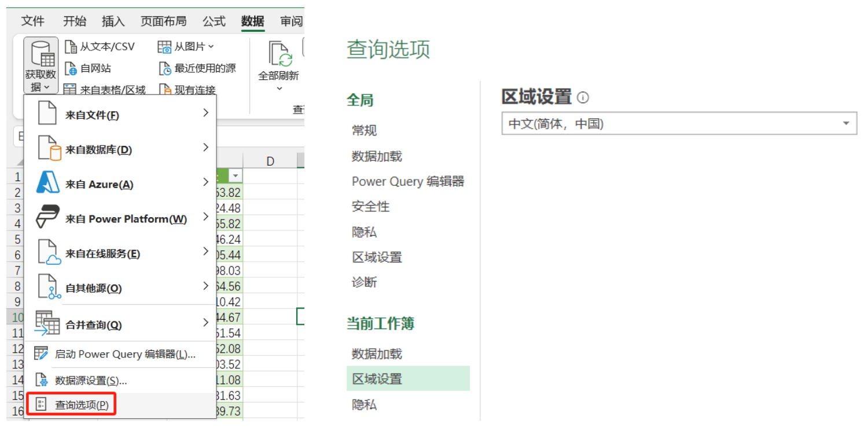Image resolution: width=868 pixels, height=428 pixels.
Task: Open the filter dropdown in the green header cell
Action: click(236, 176)
